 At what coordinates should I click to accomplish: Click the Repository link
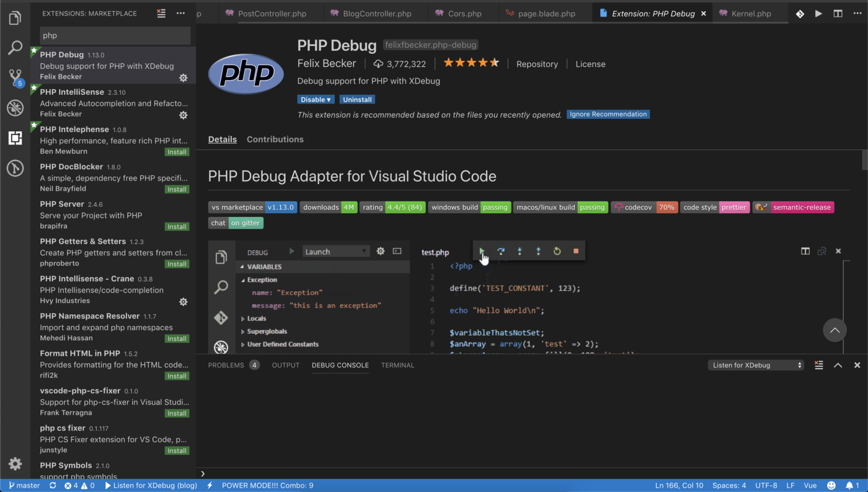537,64
